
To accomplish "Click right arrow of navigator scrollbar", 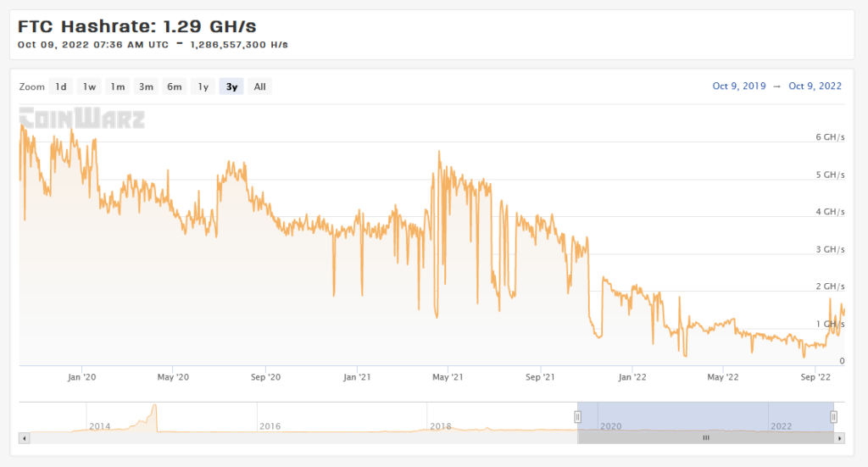I will click(x=840, y=438).
